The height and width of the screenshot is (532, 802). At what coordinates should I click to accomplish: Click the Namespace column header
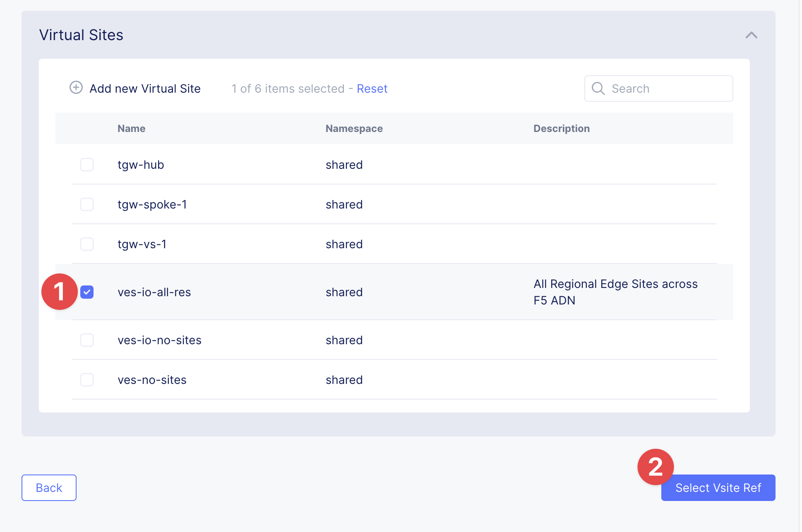(354, 129)
